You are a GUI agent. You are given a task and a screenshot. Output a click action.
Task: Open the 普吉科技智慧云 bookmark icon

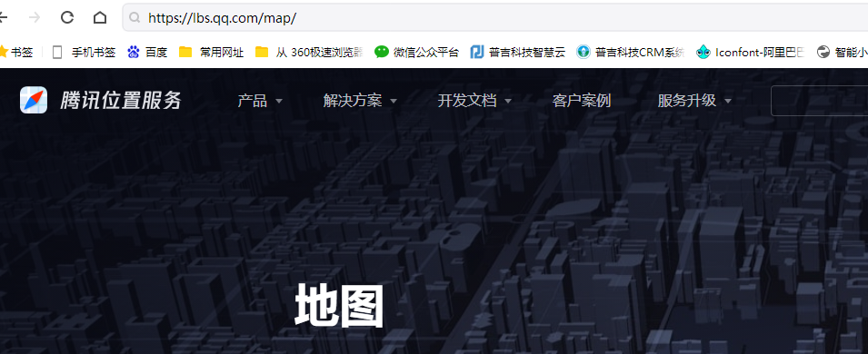(477, 52)
